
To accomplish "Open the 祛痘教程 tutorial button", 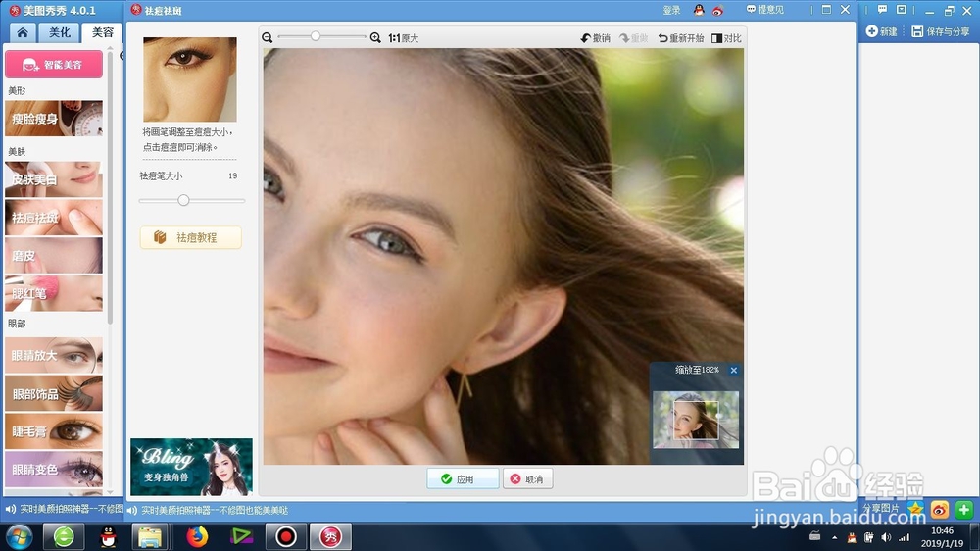I will (191, 237).
